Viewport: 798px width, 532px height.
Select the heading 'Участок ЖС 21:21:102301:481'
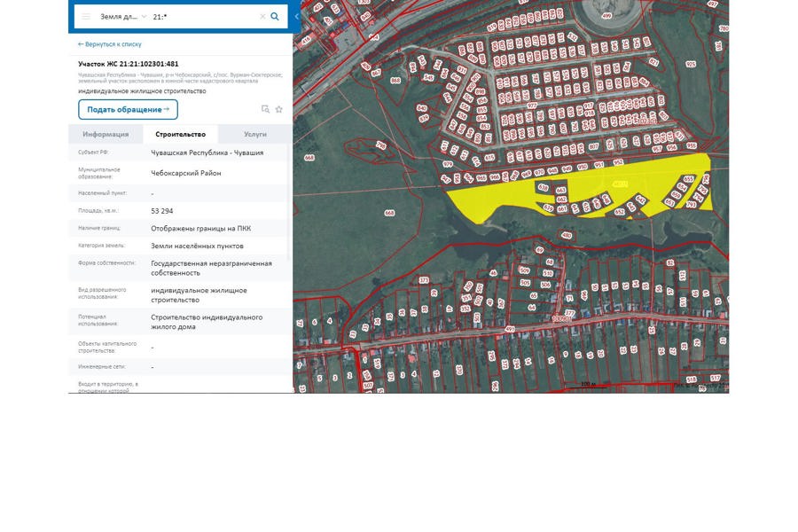coord(129,64)
